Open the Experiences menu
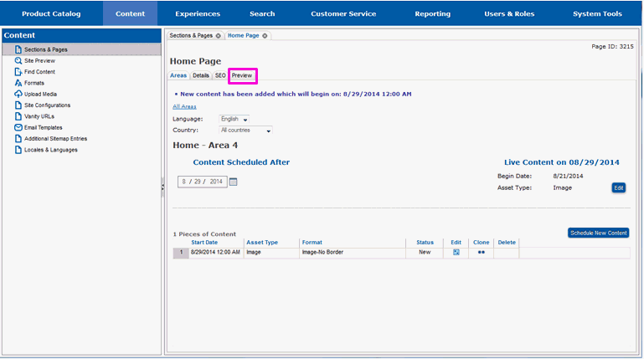Viewport: 644px width, 359px height. pyautogui.click(x=198, y=13)
